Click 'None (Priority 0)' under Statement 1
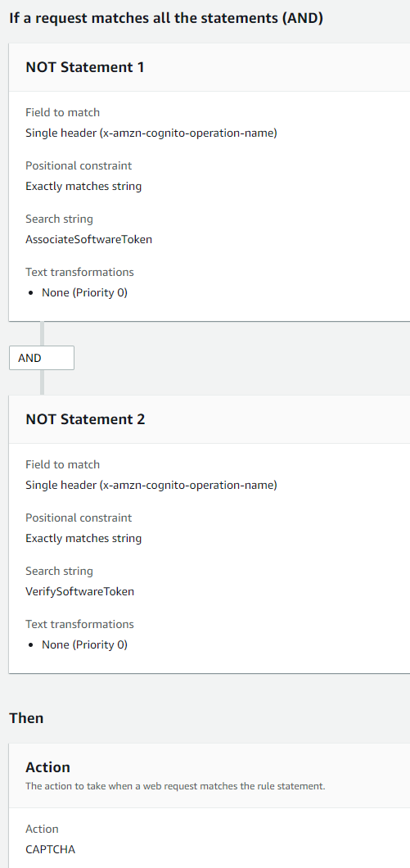410x868 pixels. 84,293
